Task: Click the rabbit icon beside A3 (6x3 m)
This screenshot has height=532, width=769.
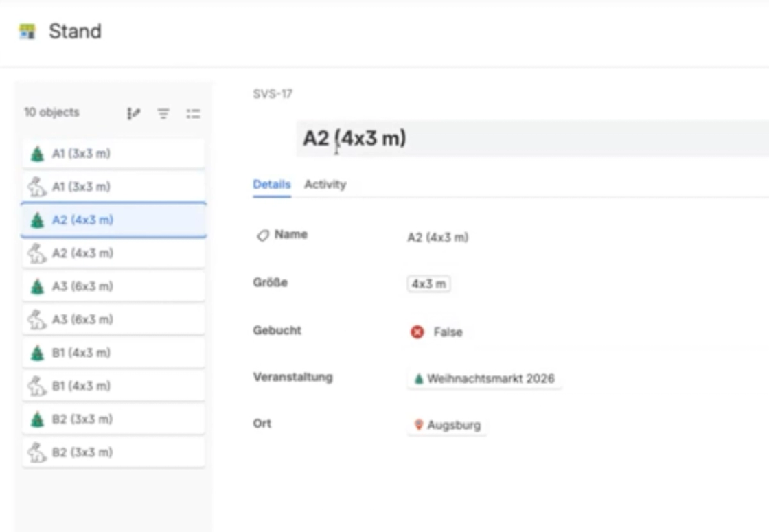Action: (37, 320)
